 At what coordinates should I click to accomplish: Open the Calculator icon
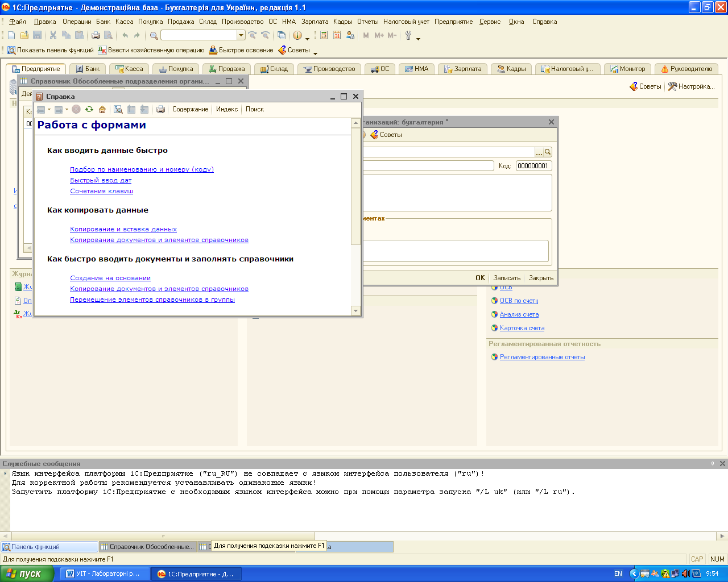click(324, 35)
